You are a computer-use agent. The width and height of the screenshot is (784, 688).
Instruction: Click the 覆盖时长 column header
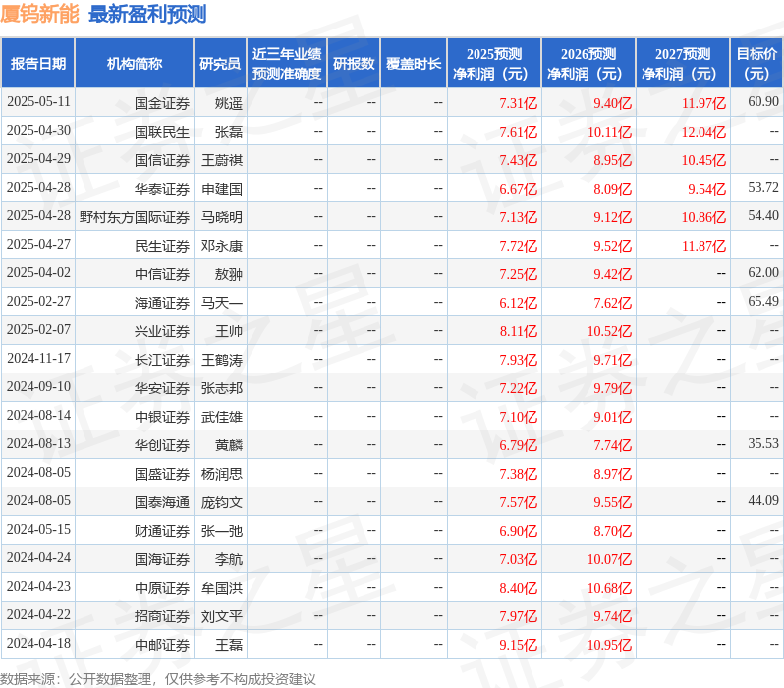pyautogui.click(x=414, y=64)
